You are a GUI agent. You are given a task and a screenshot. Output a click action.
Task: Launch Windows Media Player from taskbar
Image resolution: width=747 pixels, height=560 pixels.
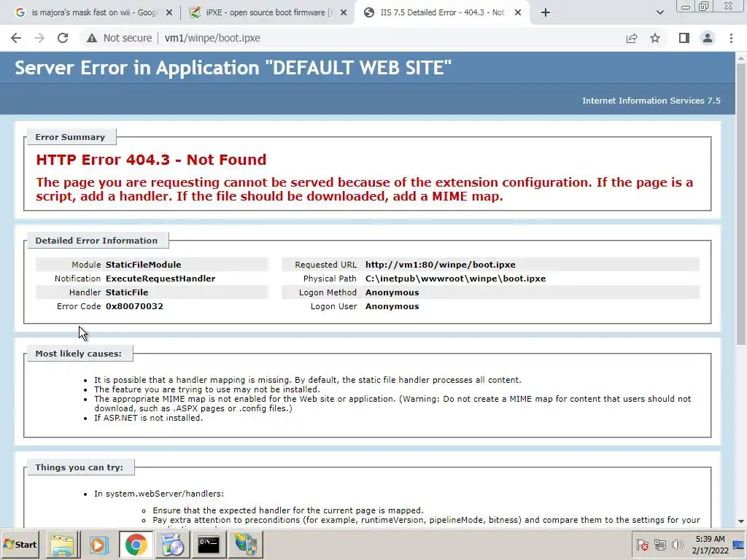99,544
